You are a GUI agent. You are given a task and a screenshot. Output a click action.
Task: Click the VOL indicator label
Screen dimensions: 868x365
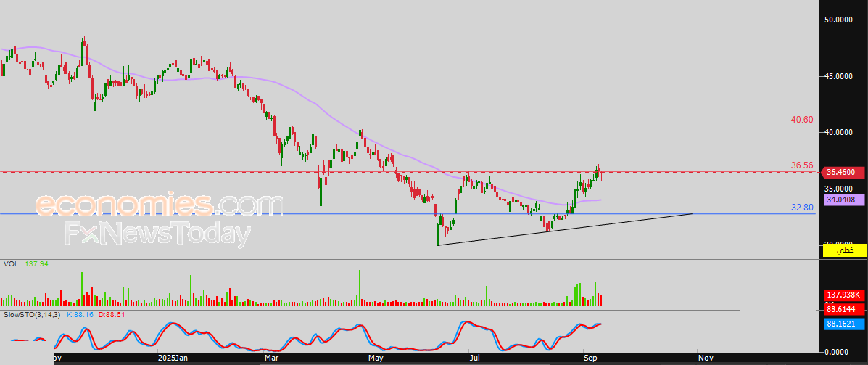11,264
